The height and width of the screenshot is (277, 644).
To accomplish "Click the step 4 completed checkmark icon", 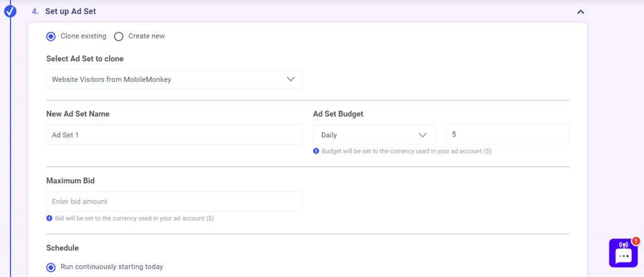I will click(10, 11).
